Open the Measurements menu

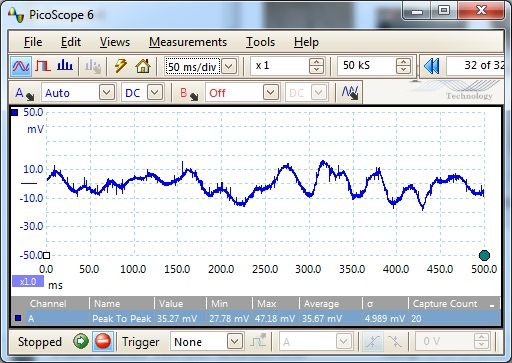pos(188,42)
